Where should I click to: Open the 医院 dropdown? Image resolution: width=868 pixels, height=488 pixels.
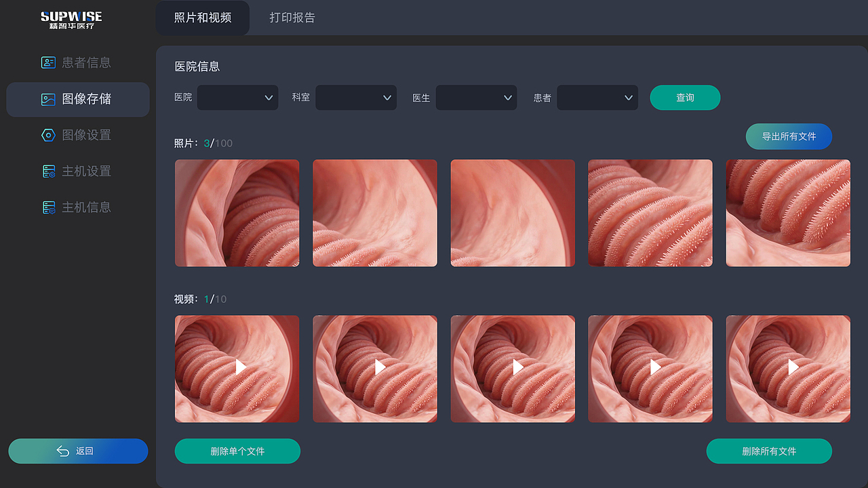[x=237, y=98]
